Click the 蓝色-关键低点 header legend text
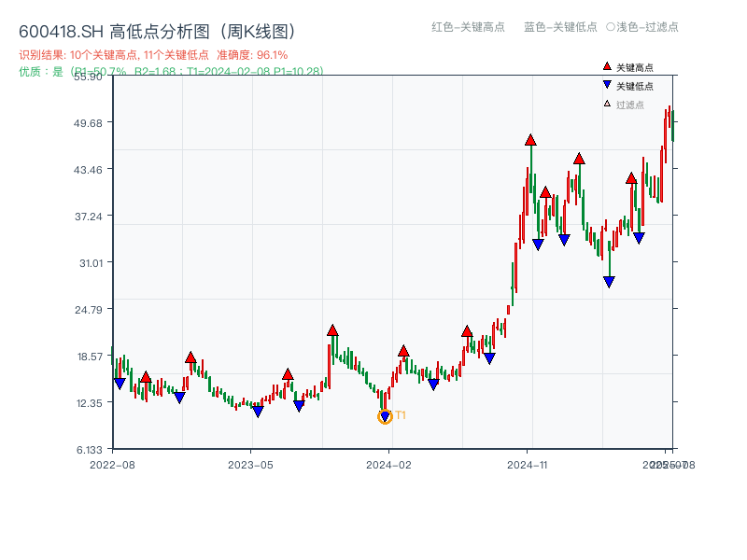The width and height of the screenshot is (747, 560). [560, 27]
